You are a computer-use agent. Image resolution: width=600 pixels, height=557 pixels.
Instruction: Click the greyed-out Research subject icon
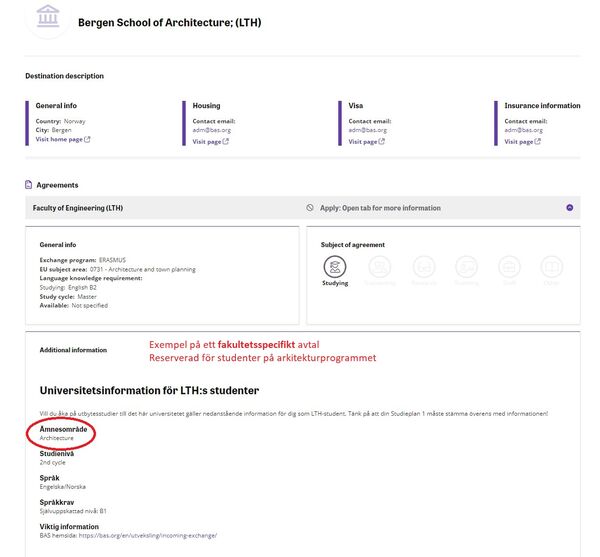point(423,267)
